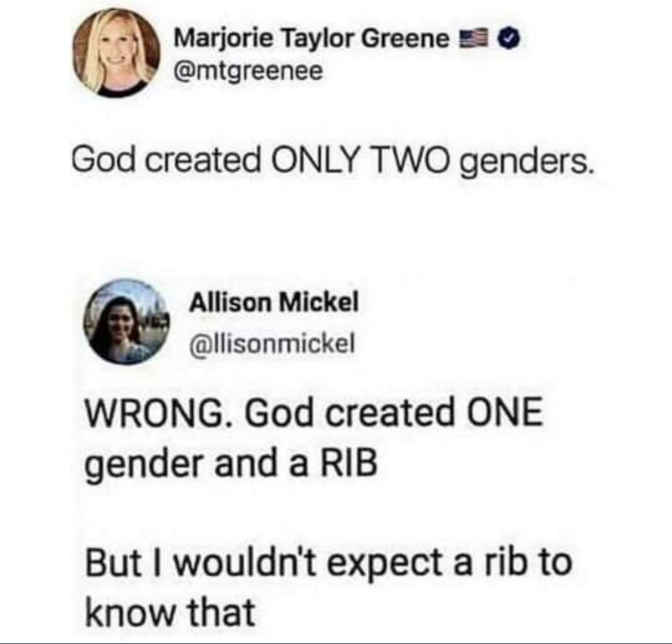Click the blue verified badge next to Greene

(510, 40)
